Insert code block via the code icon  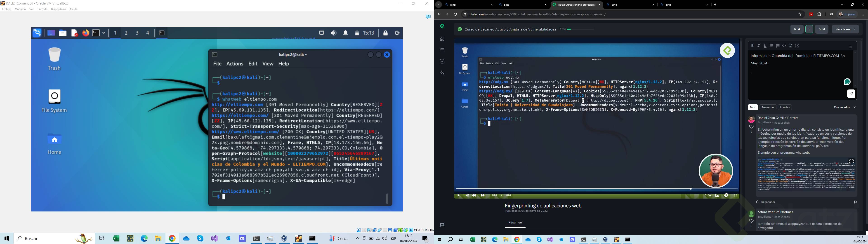point(784,46)
